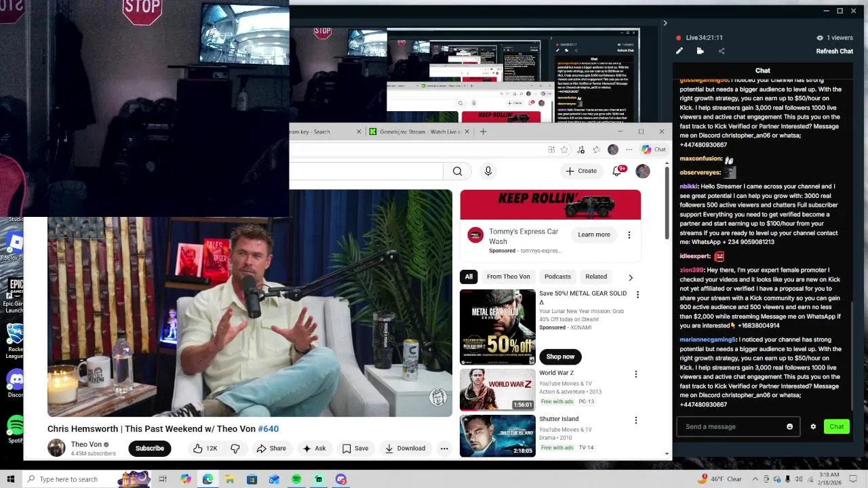
Task: Click the chevron beside the Kick panel top-left
Action: pos(665,23)
